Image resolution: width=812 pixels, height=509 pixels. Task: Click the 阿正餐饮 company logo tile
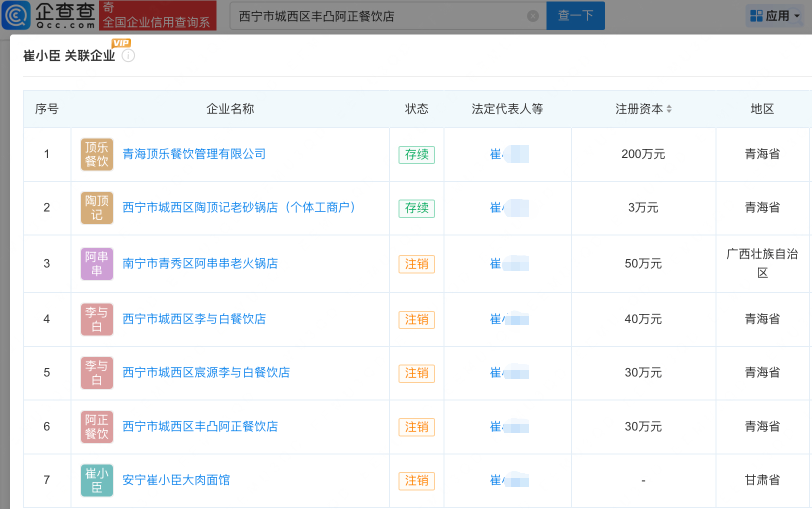(97, 427)
